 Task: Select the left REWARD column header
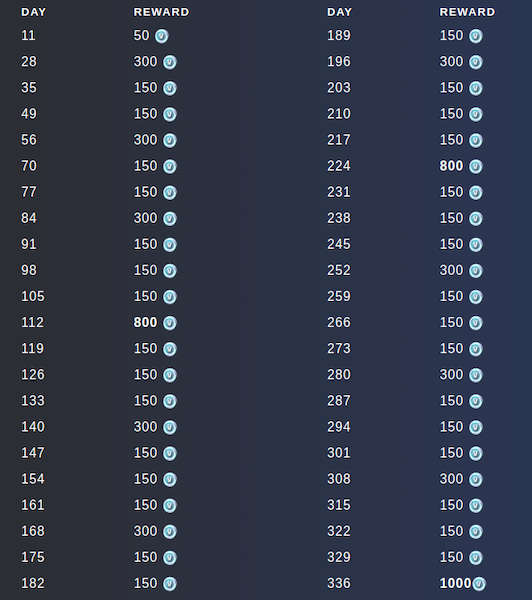(x=161, y=12)
